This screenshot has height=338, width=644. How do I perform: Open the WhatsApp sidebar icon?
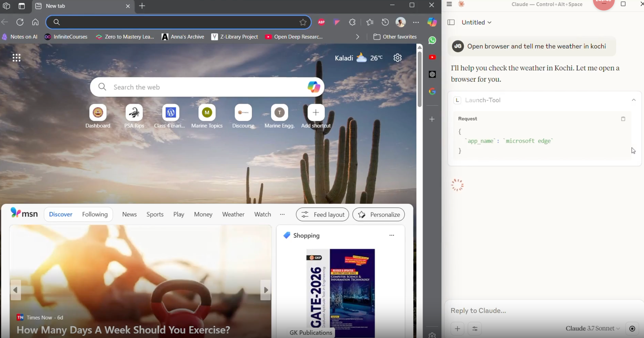coord(432,40)
